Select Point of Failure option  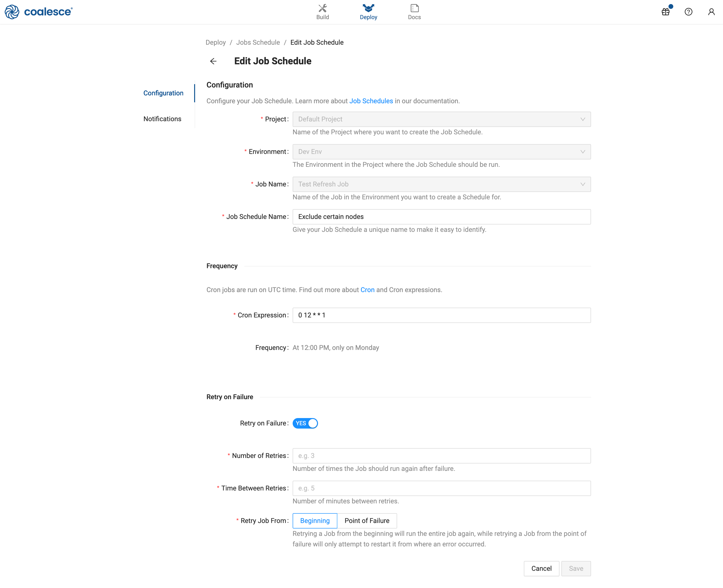pyautogui.click(x=367, y=521)
